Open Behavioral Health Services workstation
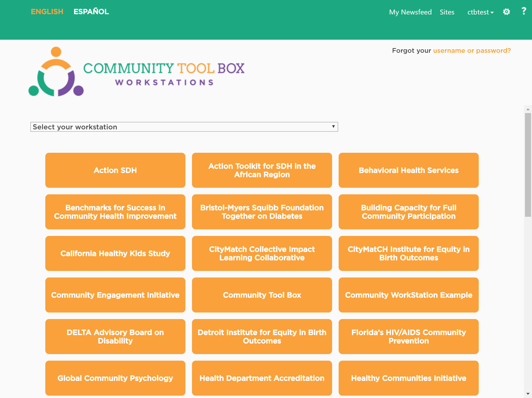The image size is (532, 398). [x=409, y=170]
